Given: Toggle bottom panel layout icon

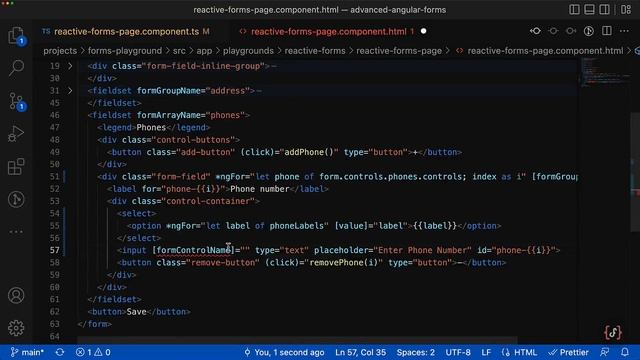Looking at the screenshot, I should pyautogui.click(x=589, y=9).
